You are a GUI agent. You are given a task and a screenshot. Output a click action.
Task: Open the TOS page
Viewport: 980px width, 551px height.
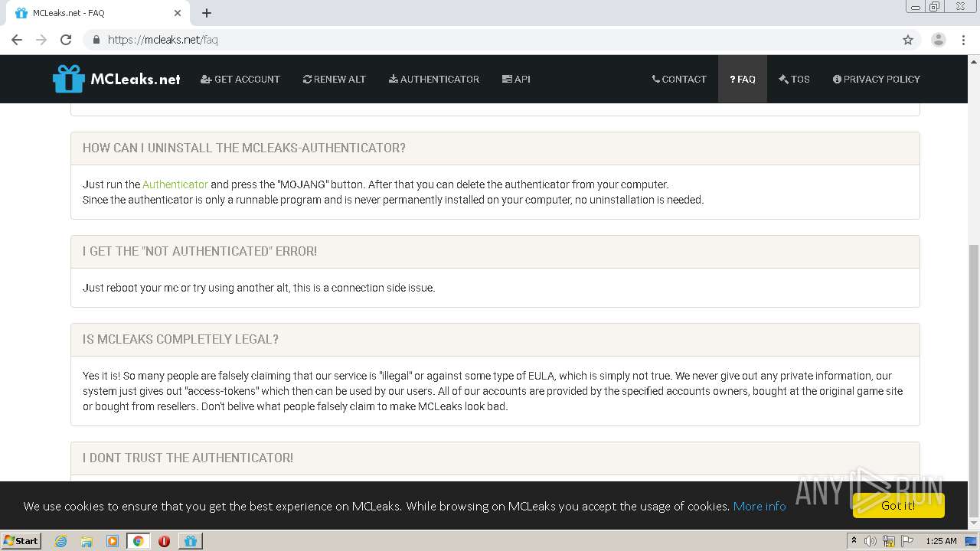(x=794, y=79)
